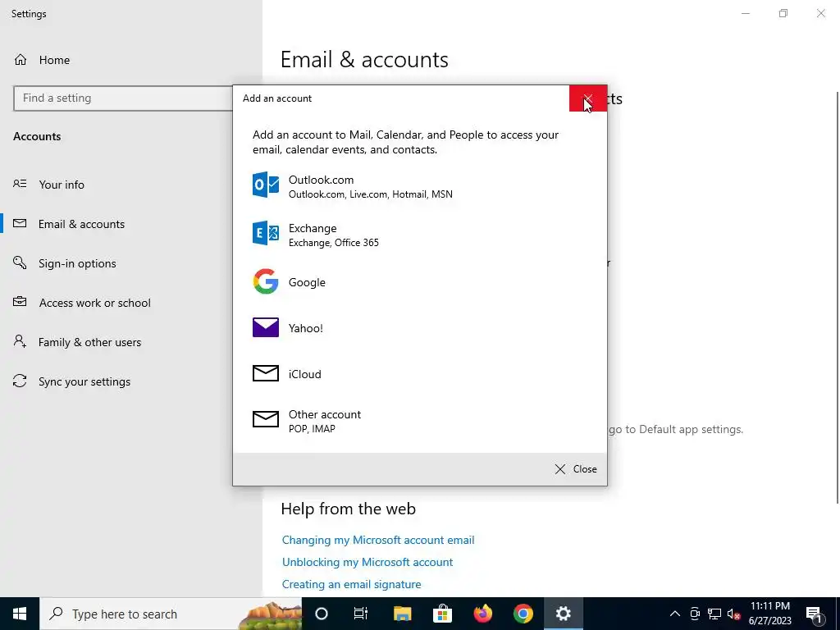The width and height of the screenshot is (840, 630).
Task: Open Changing my Microsoft account email link
Action: point(377,540)
